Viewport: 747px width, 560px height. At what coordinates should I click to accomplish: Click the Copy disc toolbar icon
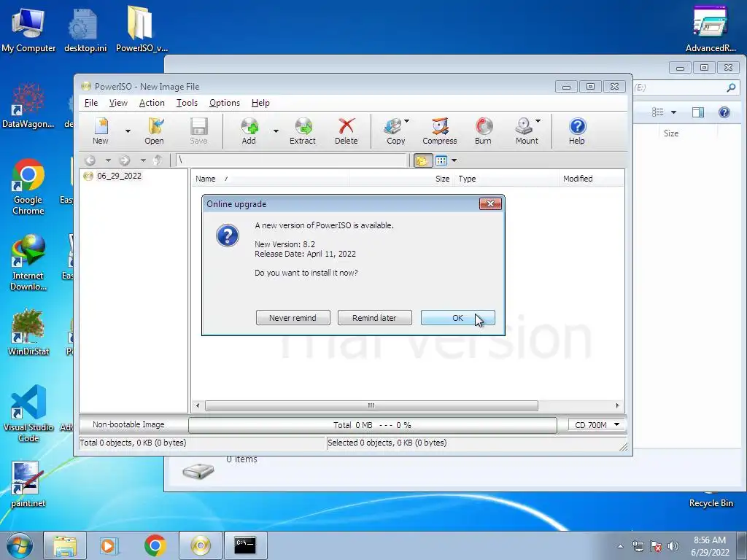click(393, 131)
